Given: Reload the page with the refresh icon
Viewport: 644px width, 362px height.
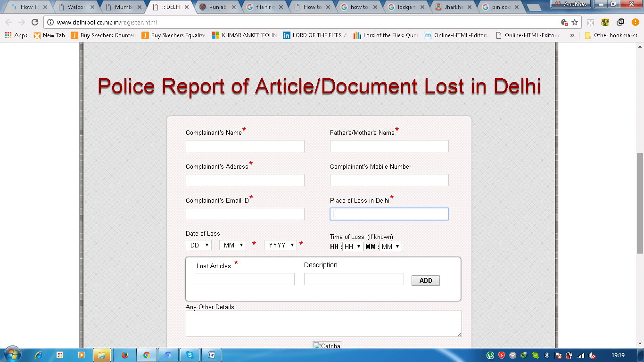Looking at the screenshot, I should tap(34, 22).
